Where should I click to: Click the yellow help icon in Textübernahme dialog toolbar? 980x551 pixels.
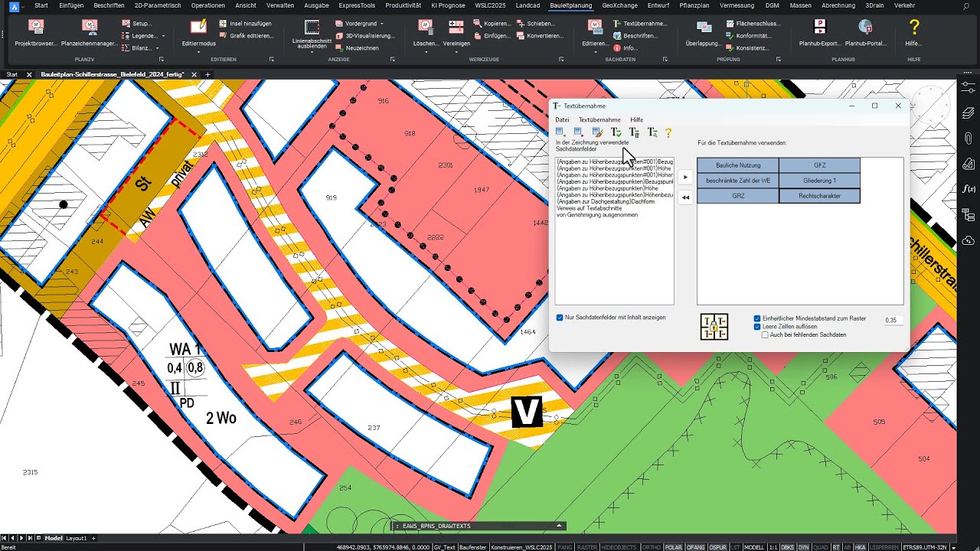668,132
